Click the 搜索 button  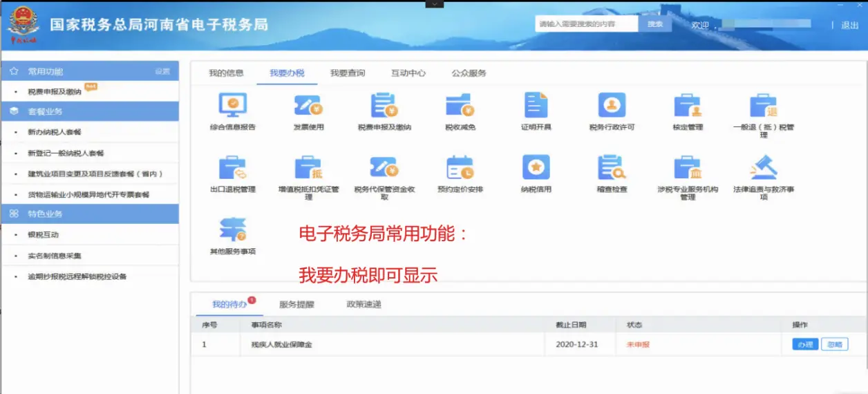(x=655, y=24)
